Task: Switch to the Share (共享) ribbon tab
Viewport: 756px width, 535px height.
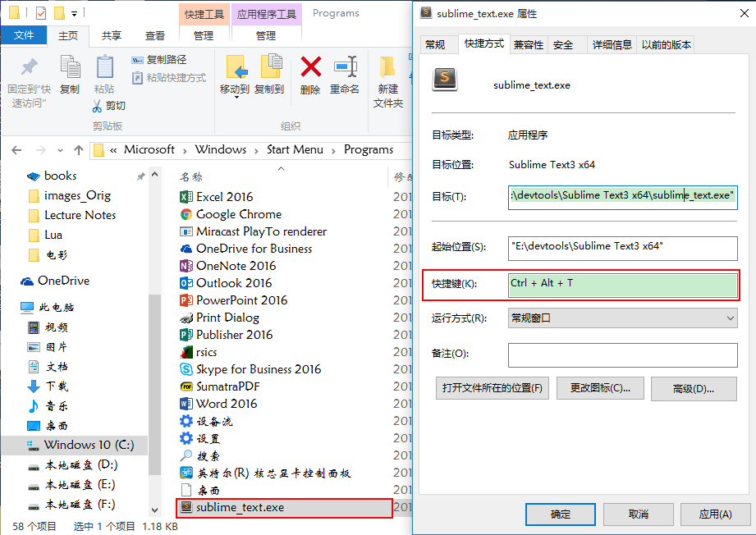Action: click(x=112, y=35)
